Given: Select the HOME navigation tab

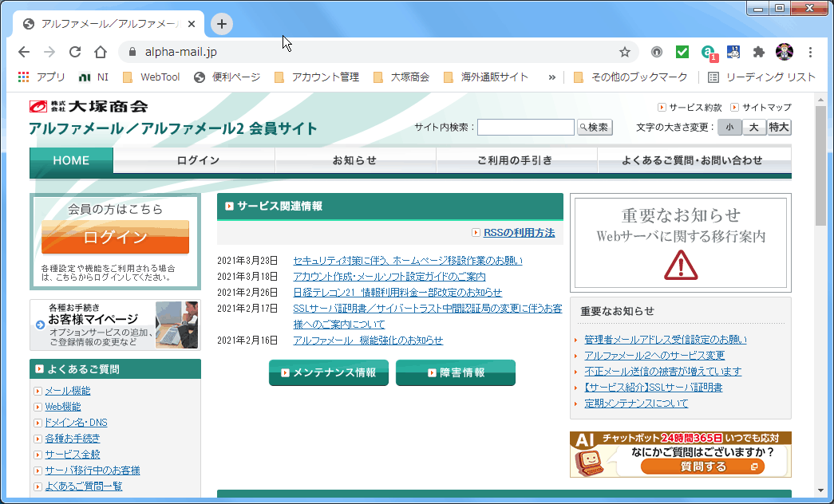Looking at the screenshot, I should click(x=71, y=160).
